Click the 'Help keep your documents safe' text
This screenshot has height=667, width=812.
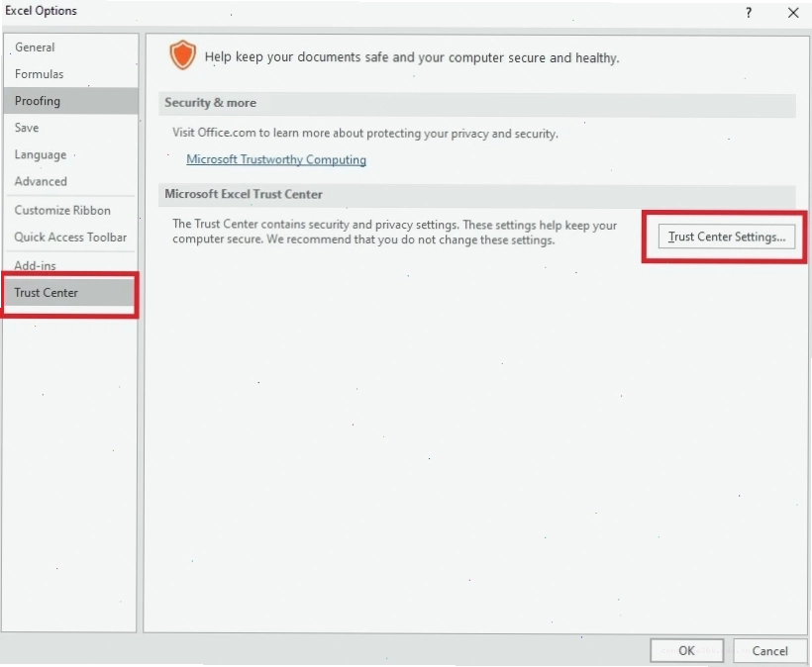412,57
